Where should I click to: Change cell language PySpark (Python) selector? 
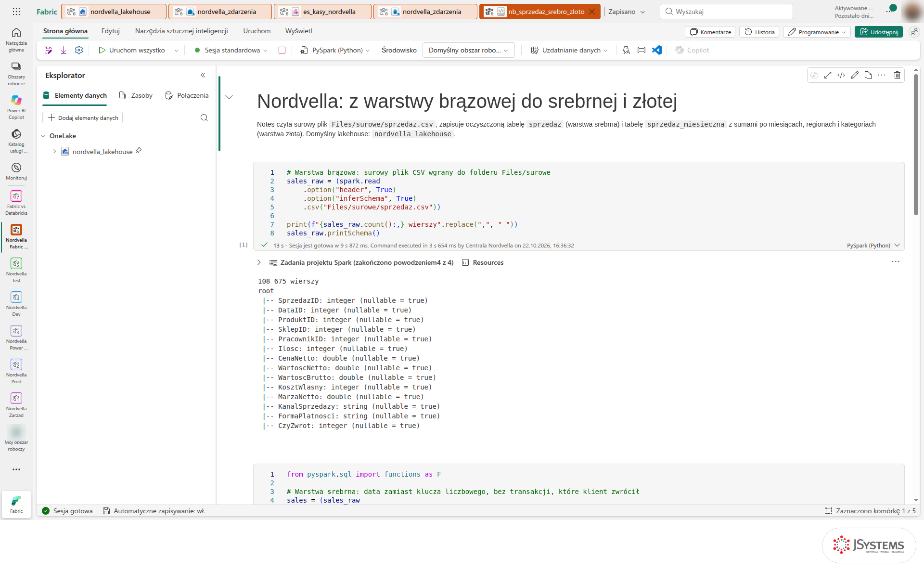[873, 246]
